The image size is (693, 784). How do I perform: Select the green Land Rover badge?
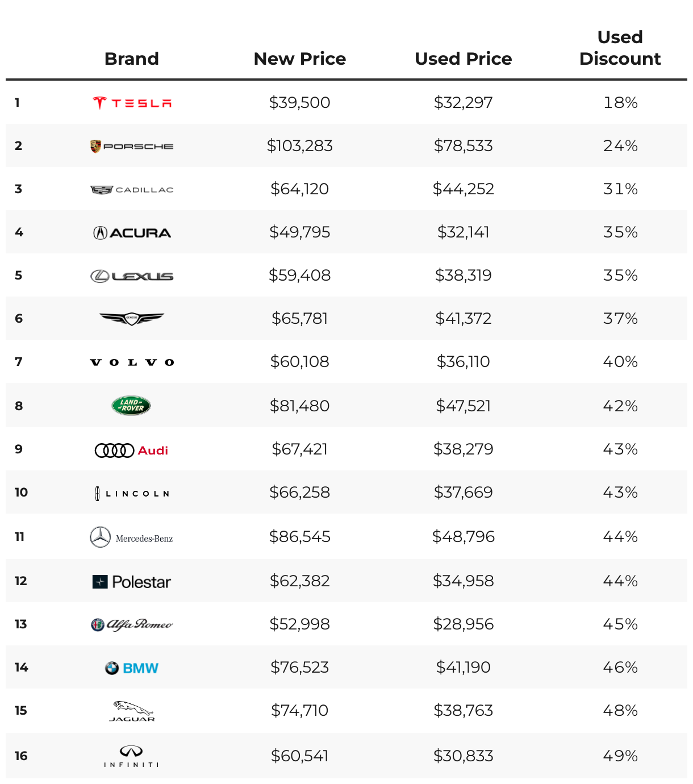pyautogui.click(x=131, y=406)
